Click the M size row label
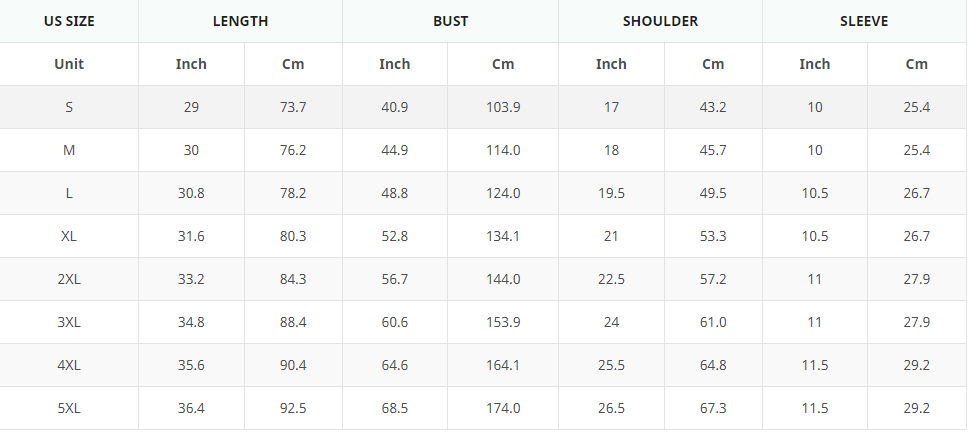Image resolution: width=970 pixels, height=432 pixels. click(x=69, y=150)
